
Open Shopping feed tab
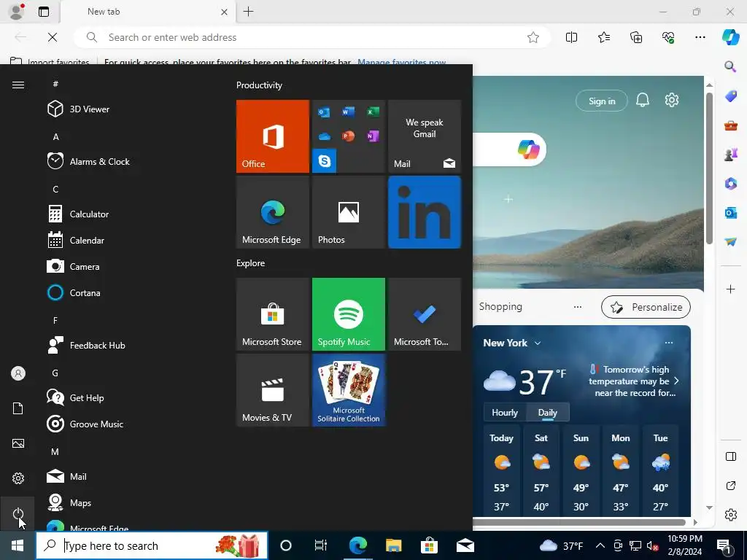(500, 307)
